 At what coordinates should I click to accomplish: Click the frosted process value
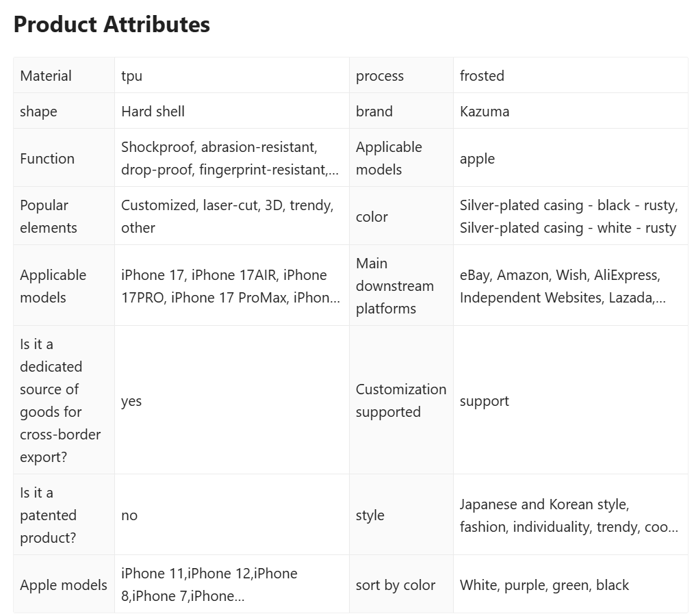(482, 76)
